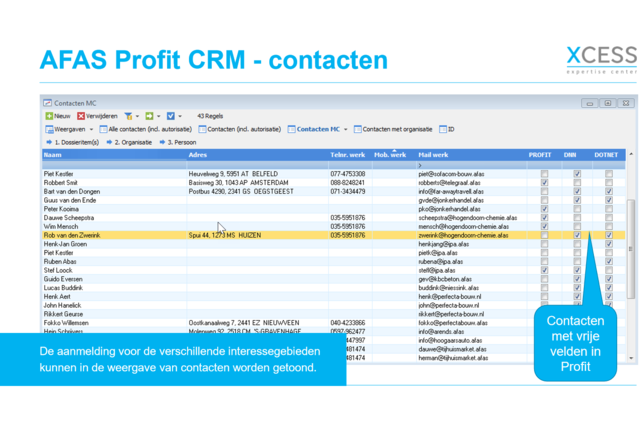Open the 1. Dossieritem(s) link

click(x=73, y=142)
